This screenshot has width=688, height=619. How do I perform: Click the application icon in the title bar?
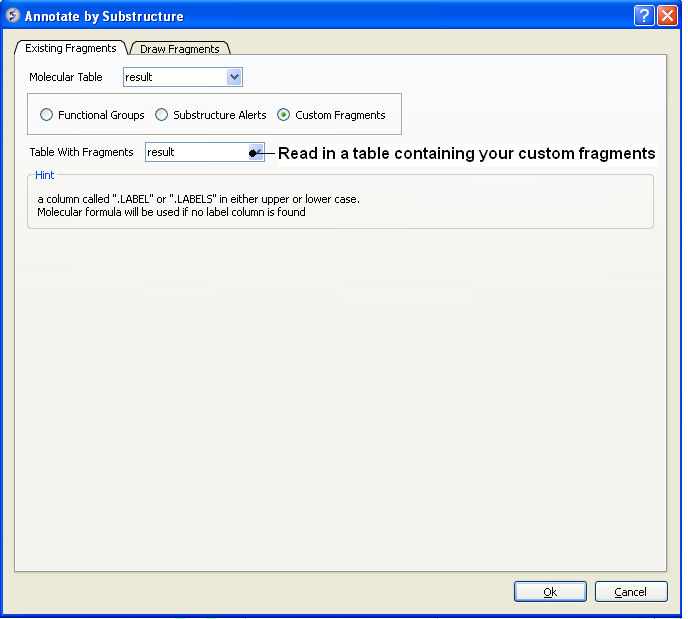click(13, 16)
